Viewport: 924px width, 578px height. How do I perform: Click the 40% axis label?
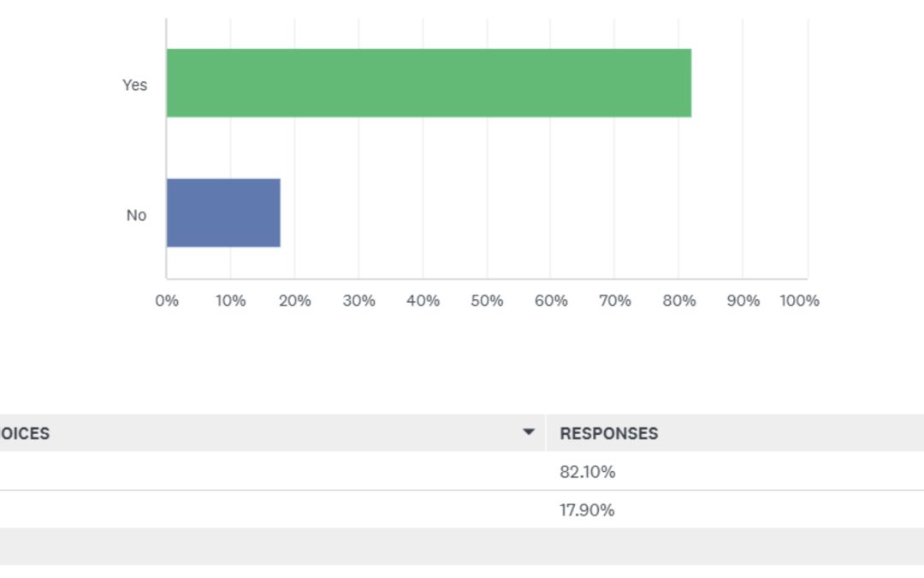pyautogui.click(x=423, y=301)
